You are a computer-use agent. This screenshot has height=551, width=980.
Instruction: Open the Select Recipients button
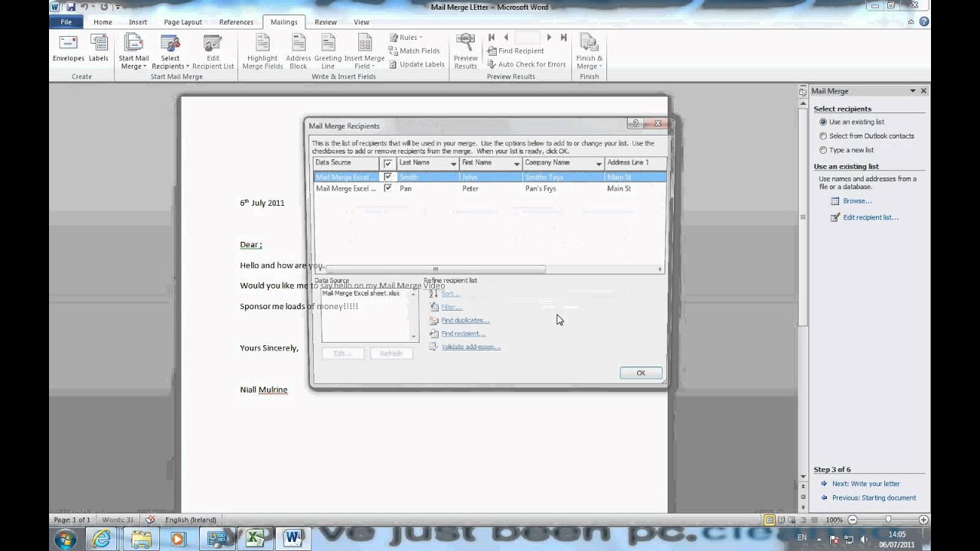170,52
